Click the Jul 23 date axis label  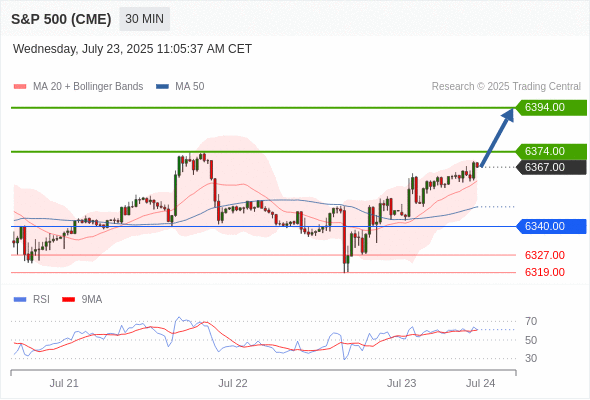coord(401,383)
